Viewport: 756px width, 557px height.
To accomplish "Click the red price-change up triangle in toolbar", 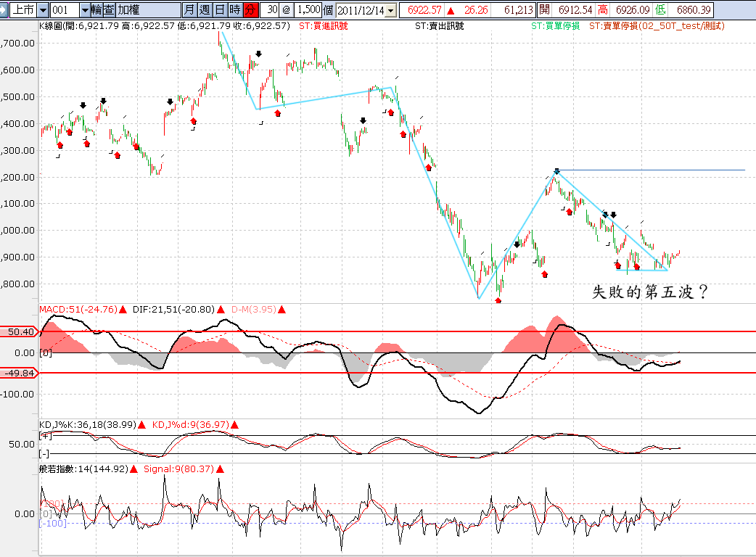I will click(451, 10).
